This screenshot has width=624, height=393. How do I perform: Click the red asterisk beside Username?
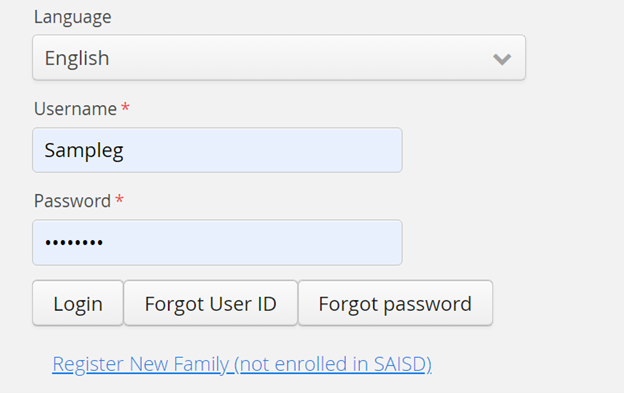125,107
